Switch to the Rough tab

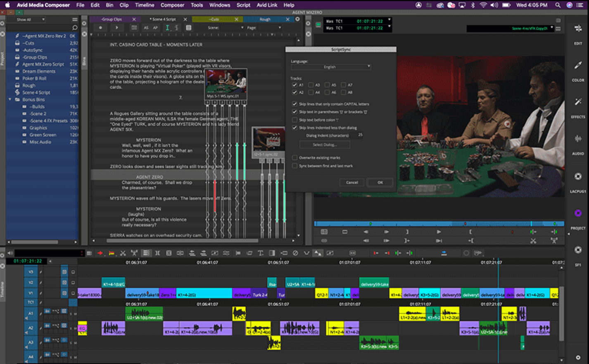point(265,19)
